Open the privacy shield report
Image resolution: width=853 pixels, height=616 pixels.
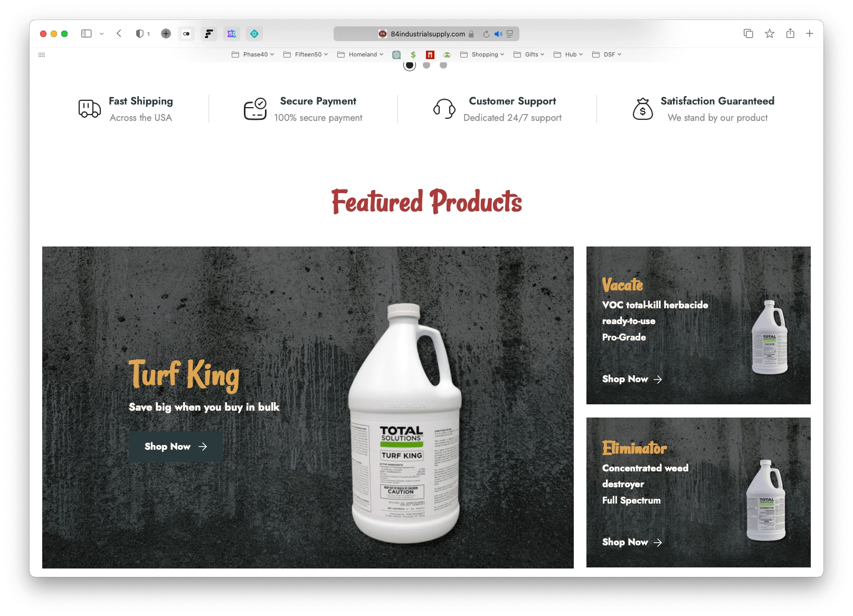[x=139, y=34]
